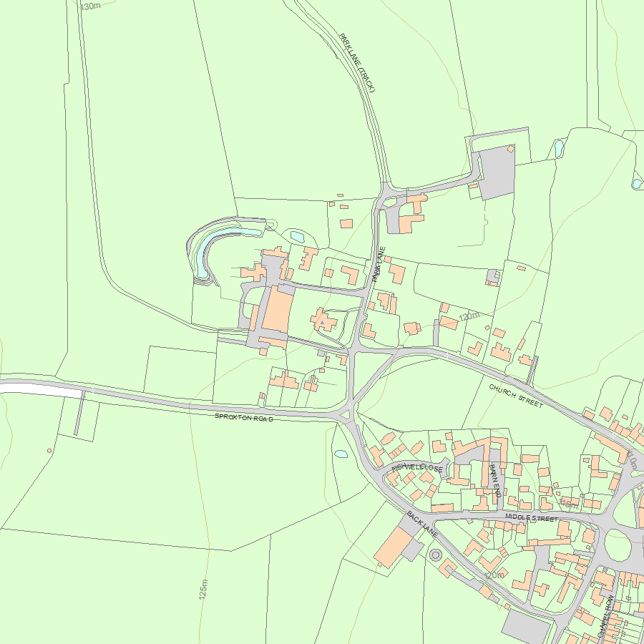This screenshot has height=644, width=644.
Task: Click the circular feature beside Back Lane
Action: click(x=436, y=555)
